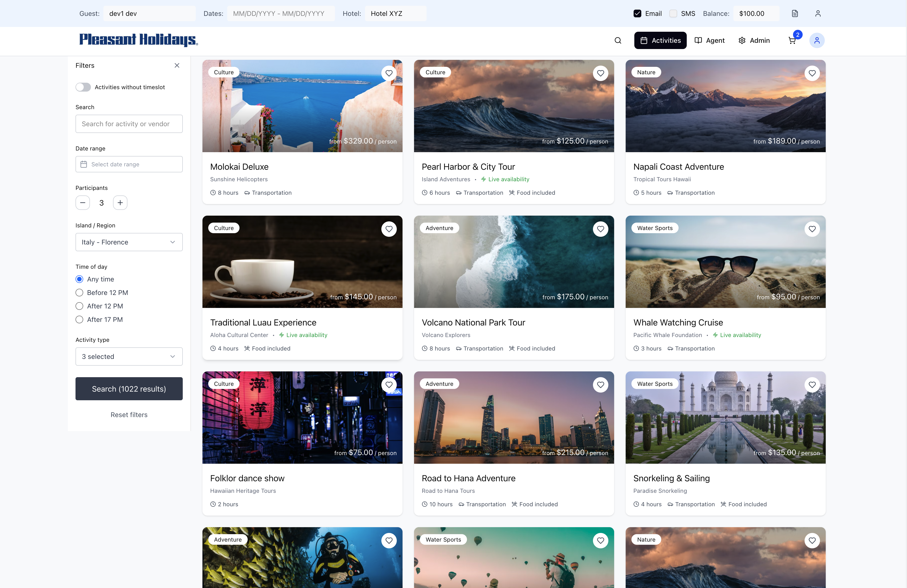907x588 pixels.
Task: Open the Dates range picker in top bar
Action: [281, 13]
